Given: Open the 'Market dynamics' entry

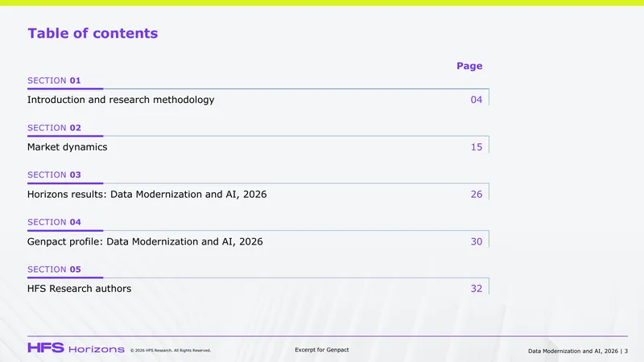Looking at the screenshot, I should click(68, 147).
